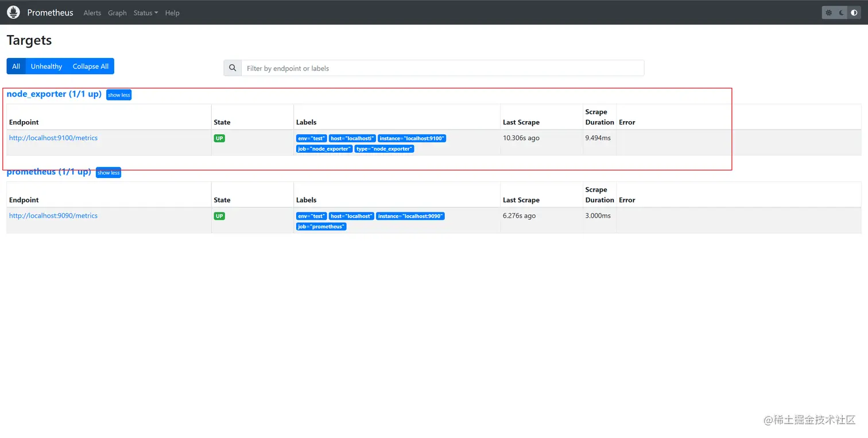Open the node_exporter (1/1 up) heading
Viewport: 868px width, 438px height.
54,94
